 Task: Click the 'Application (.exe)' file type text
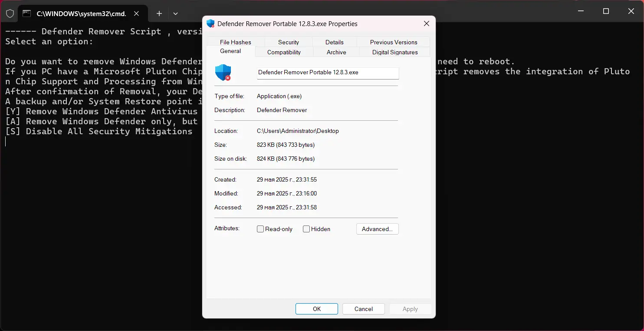tap(279, 96)
